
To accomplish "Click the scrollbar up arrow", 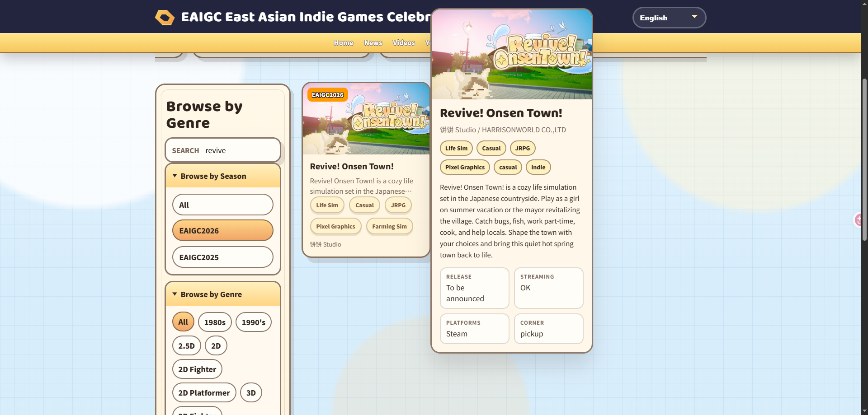I will pos(864,3).
